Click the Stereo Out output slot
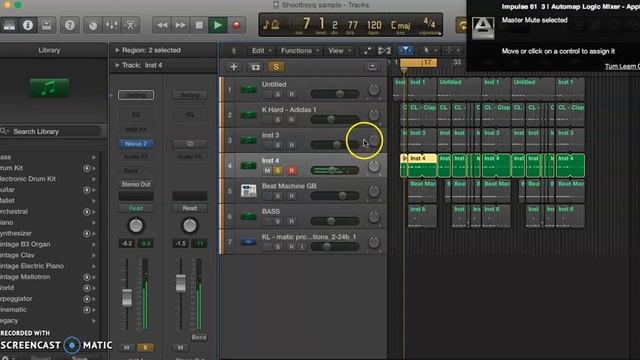The height and width of the screenshot is (360, 640). coord(136,184)
